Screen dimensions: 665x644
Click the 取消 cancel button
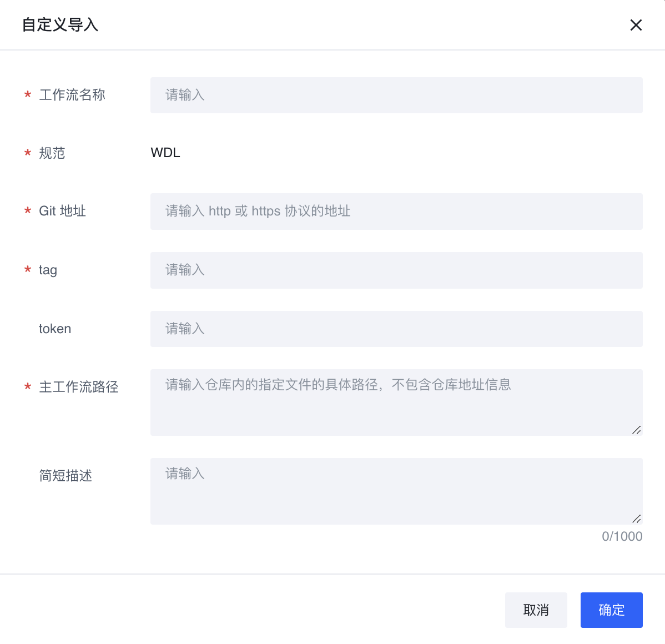(536, 610)
